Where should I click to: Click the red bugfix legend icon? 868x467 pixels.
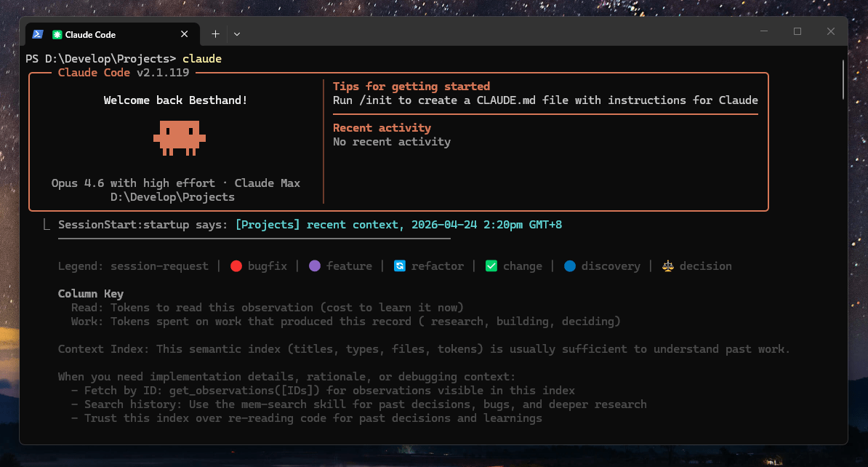[x=236, y=266]
